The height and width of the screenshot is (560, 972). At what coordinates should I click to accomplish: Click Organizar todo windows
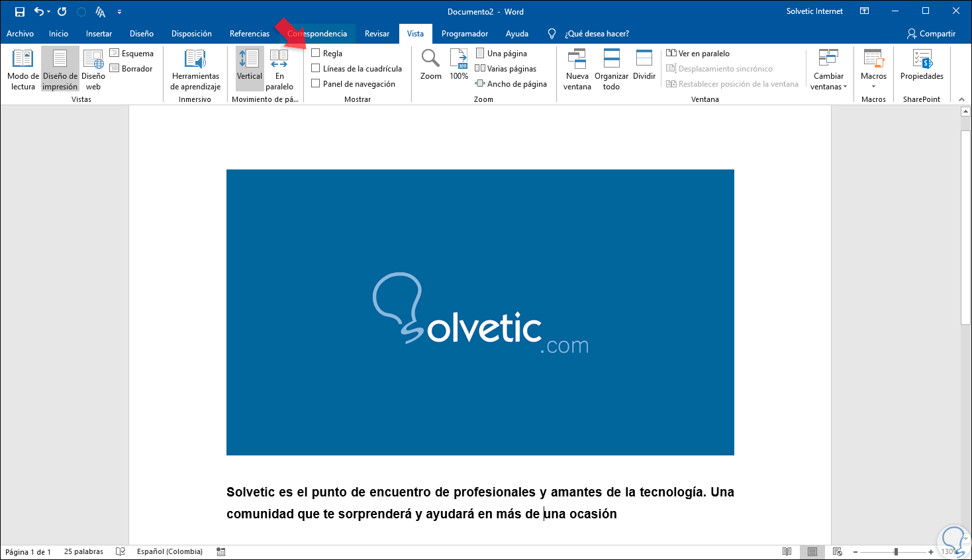click(x=612, y=69)
